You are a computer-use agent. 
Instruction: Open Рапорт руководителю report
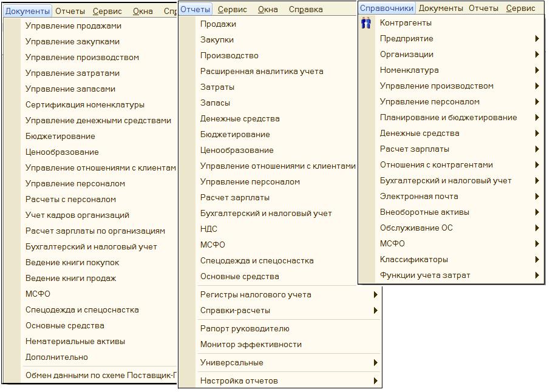tap(245, 329)
